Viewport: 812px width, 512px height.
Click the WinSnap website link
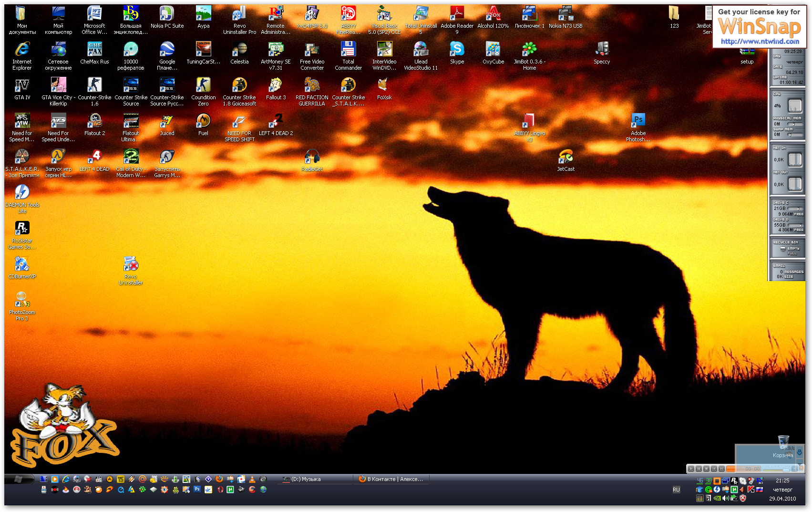coord(760,42)
